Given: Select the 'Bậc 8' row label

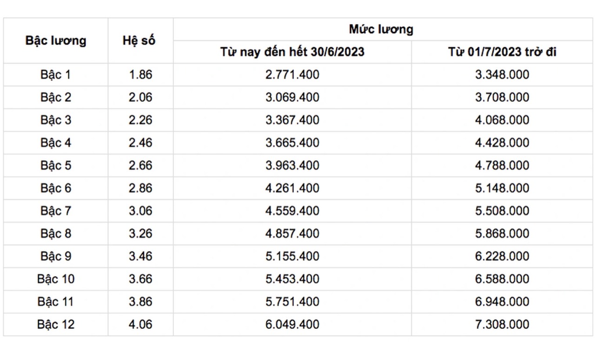Looking at the screenshot, I should (x=56, y=234).
